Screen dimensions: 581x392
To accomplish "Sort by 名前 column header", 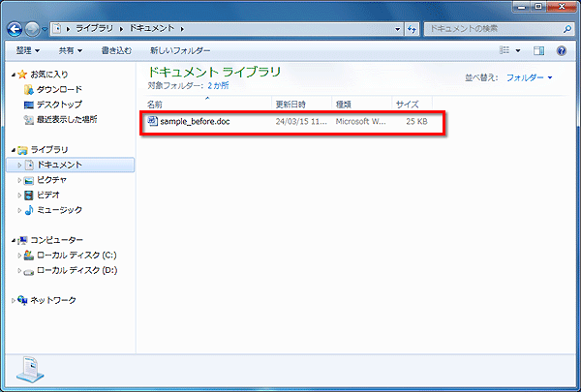I will 207,105.
